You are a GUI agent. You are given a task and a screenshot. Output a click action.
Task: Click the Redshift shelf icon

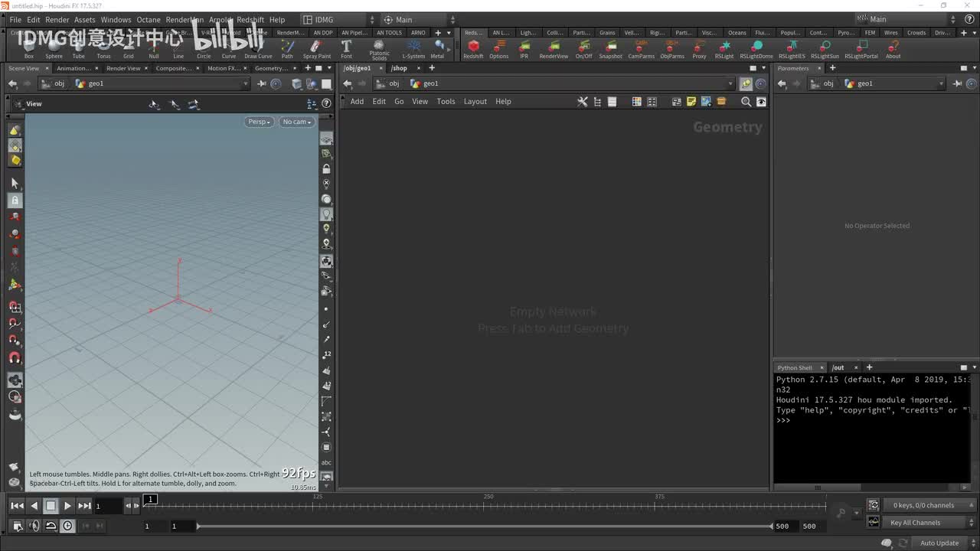[473, 47]
